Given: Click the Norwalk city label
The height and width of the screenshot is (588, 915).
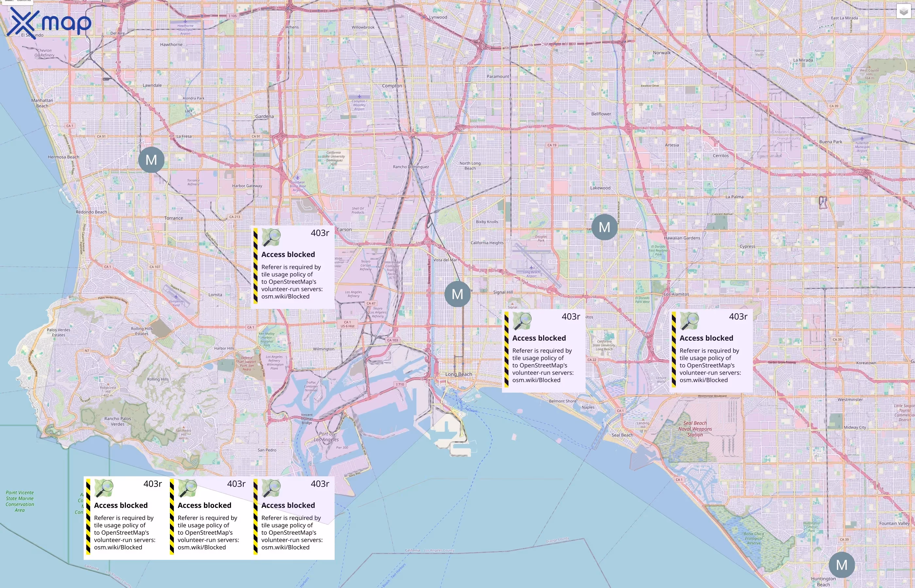Looking at the screenshot, I should 661,53.
